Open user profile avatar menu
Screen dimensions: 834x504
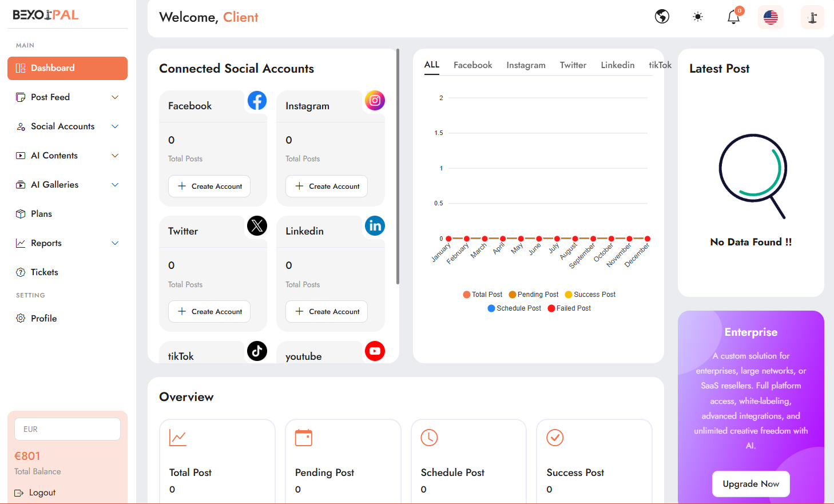click(812, 17)
